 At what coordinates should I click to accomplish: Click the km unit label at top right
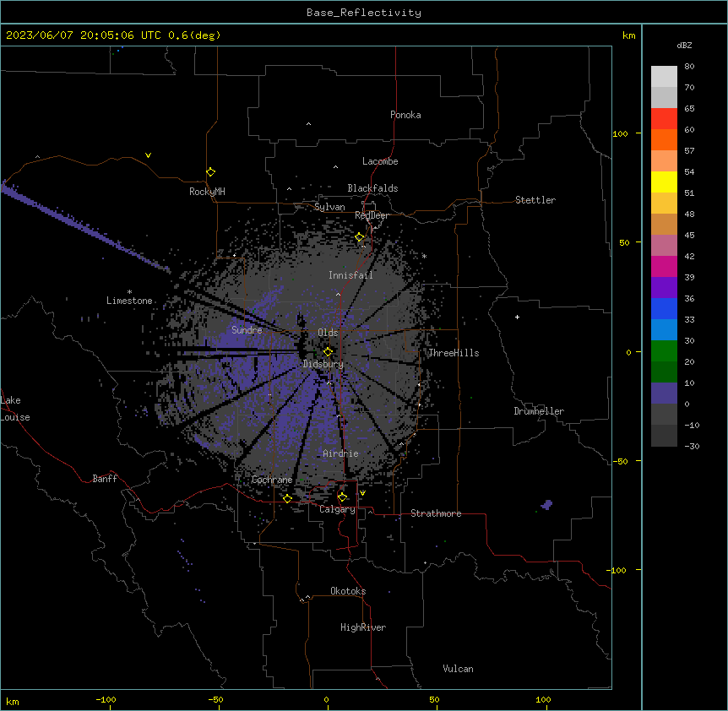629,35
